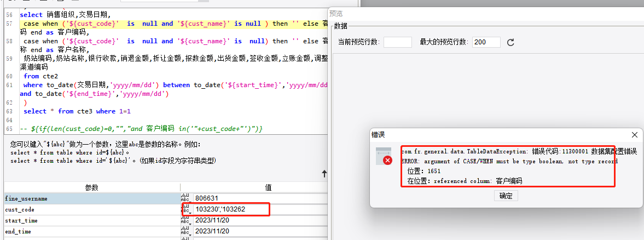Open the type dropdown for the start_time parameter

point(185,221)
